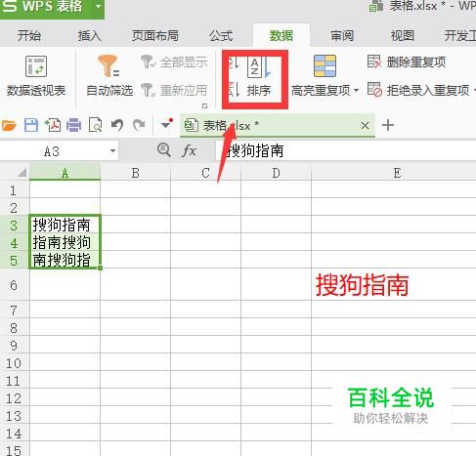The width and height of the screenshot is (476, 456).
Task: Switch to the 开始 ribbon tab
Action: 29,35
